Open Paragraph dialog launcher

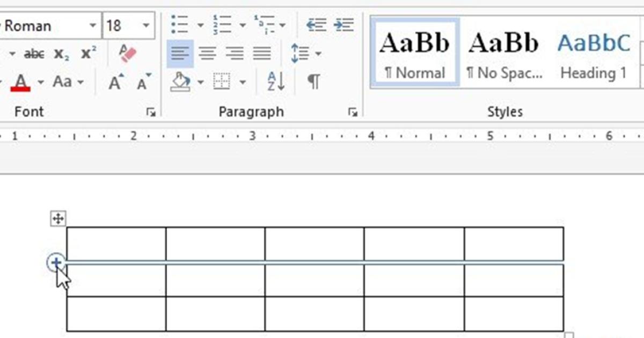pos(353,112)
